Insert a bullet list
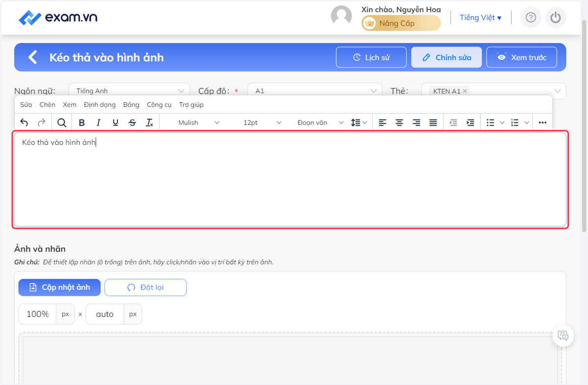 click(x=490, y=122)
